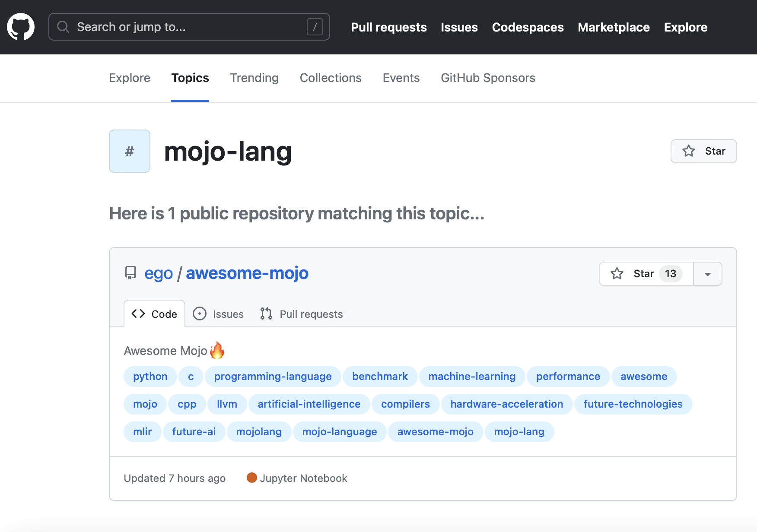Click the GitHub Octocat logo
The width and height of the screenshot is (757, 532).
pyautogui.click(x=21, y=27)
